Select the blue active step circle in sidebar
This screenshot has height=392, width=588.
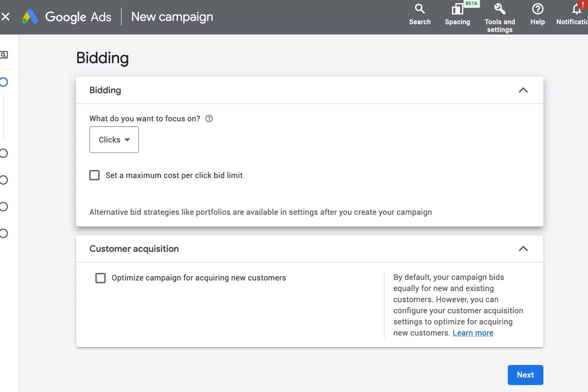pos(4,82)
